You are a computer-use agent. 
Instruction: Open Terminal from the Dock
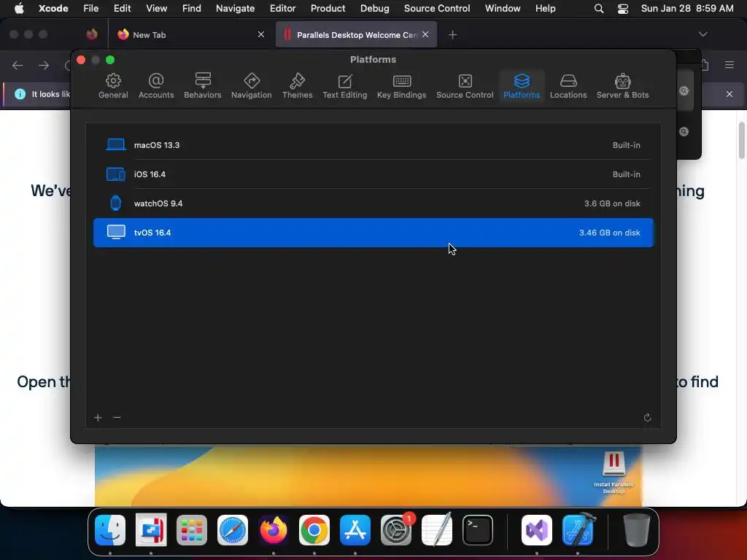[x=477, y=529]
